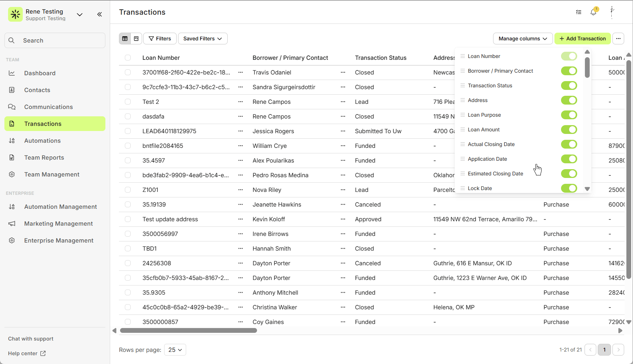Screen dimensions: 633x364
Task: Switch to board view icon
Action: pos(136,39)
